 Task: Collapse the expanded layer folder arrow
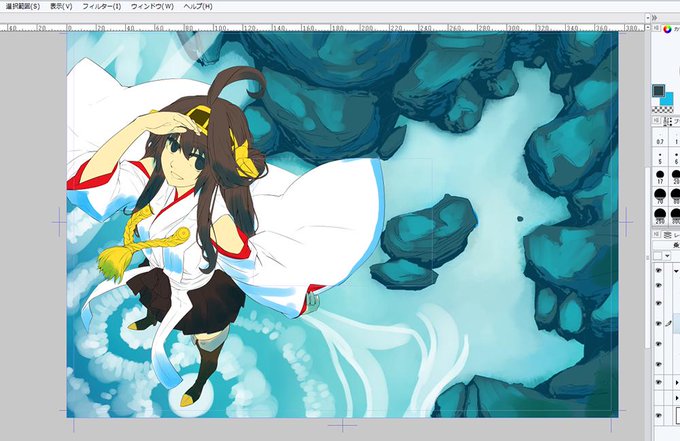point(676,271)
